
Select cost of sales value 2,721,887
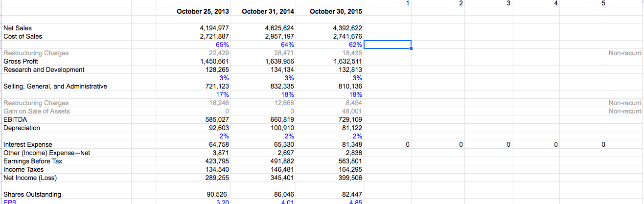point(214,36)
